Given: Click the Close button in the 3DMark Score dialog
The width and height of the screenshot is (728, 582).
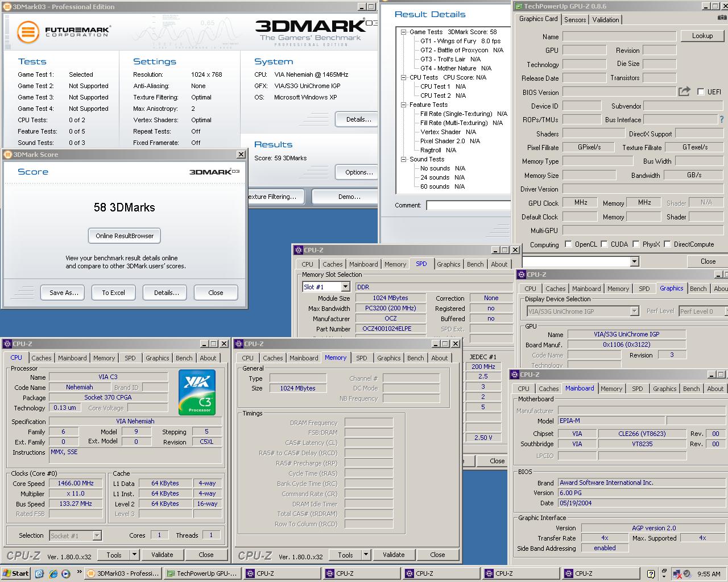Looking at the screenshot, I should click(x=216, y=293).
